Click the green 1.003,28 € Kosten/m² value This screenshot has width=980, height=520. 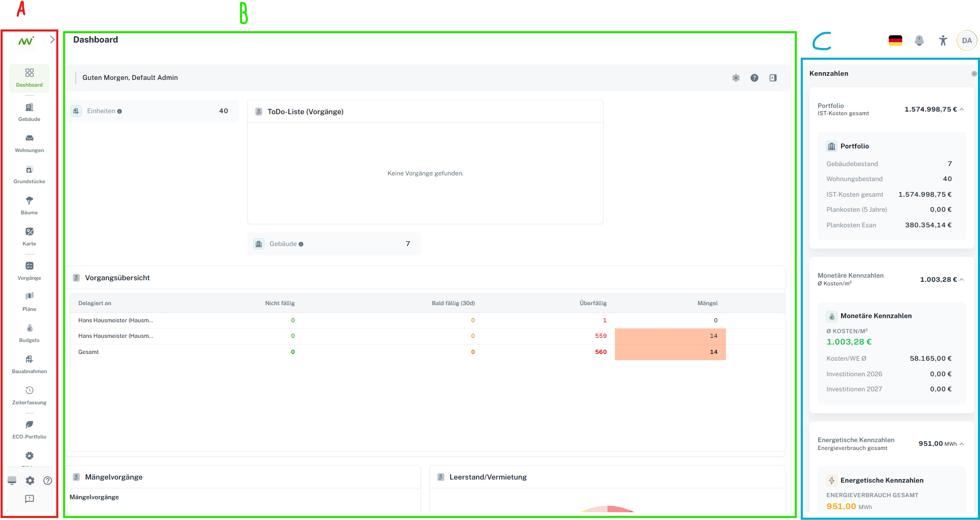[849, 342]
